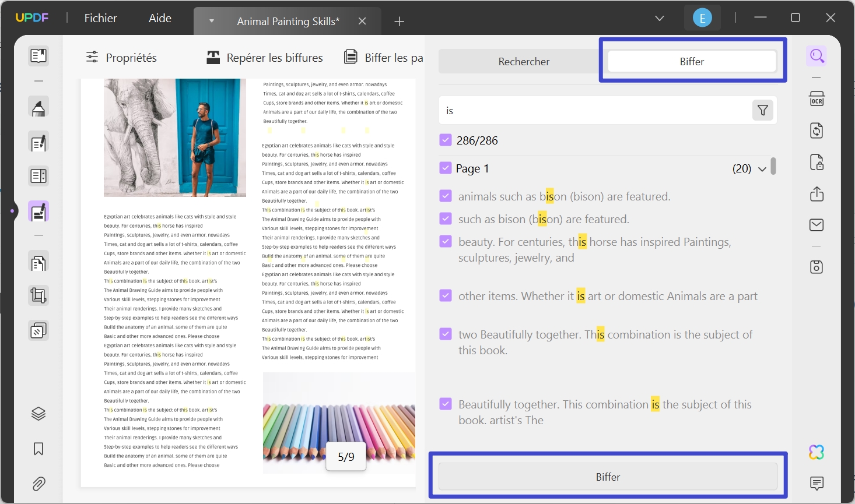Switch to the Rechercher tab
Viewport: 855px width, 504px height.
[524, 62]
